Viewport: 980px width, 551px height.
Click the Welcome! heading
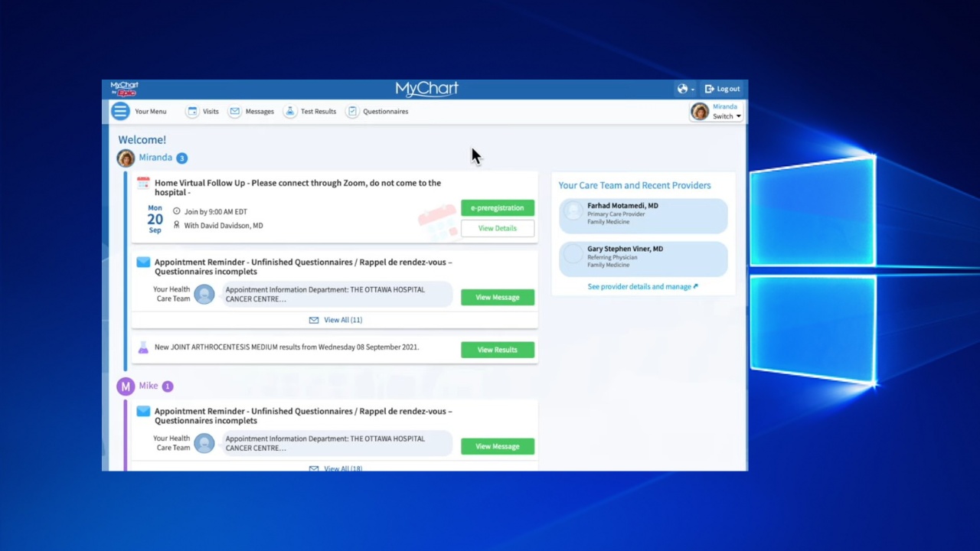pyautogui.click(x=142, y=140)
